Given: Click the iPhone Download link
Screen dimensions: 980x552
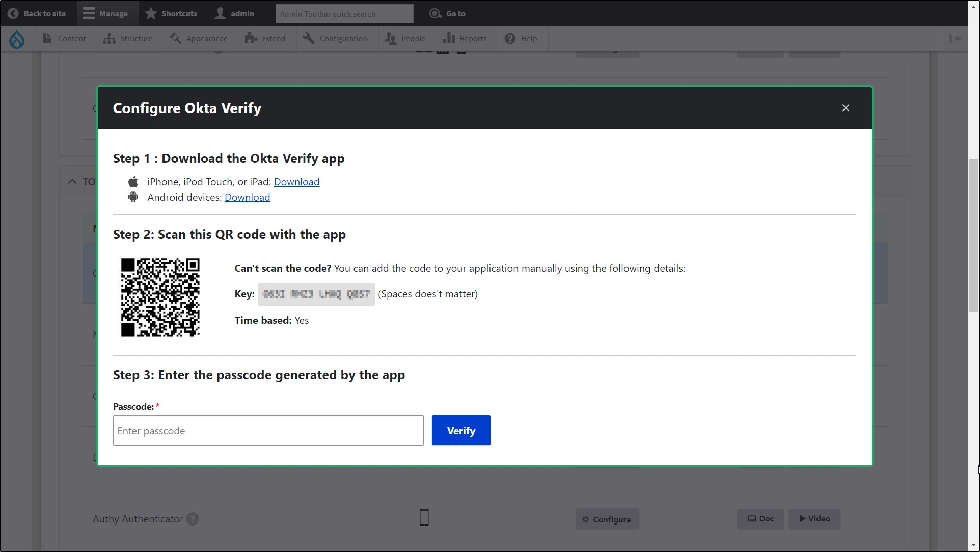Looking at the screenshot, I should (x=296, y=182).
